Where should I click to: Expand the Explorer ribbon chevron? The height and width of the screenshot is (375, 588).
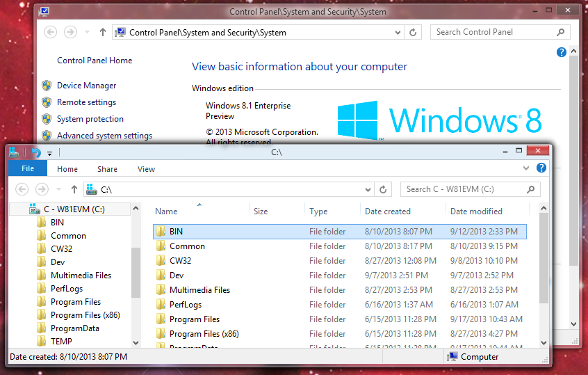[x=526, y=168]
